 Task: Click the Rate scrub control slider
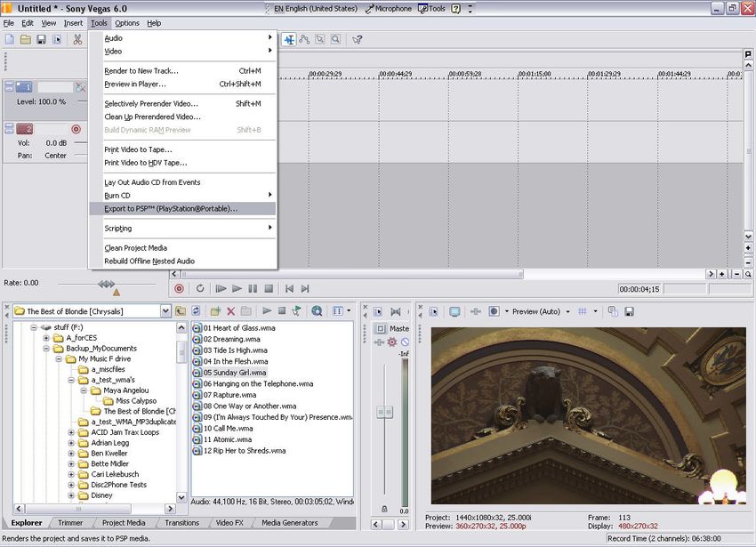107,284
